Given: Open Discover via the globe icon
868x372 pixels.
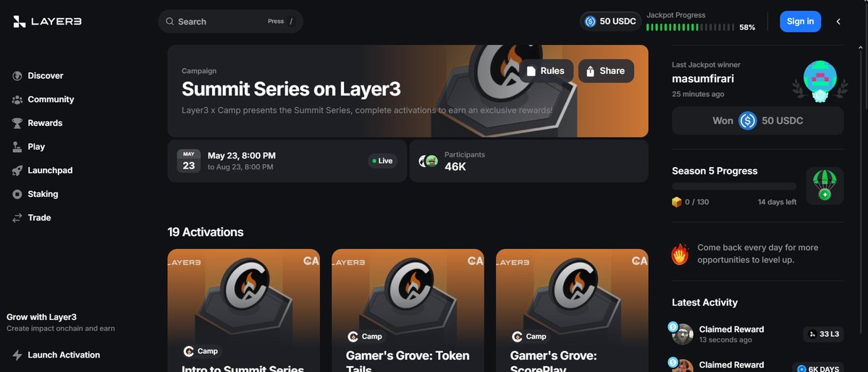Looking at the screenshot, I should point(17,76).
